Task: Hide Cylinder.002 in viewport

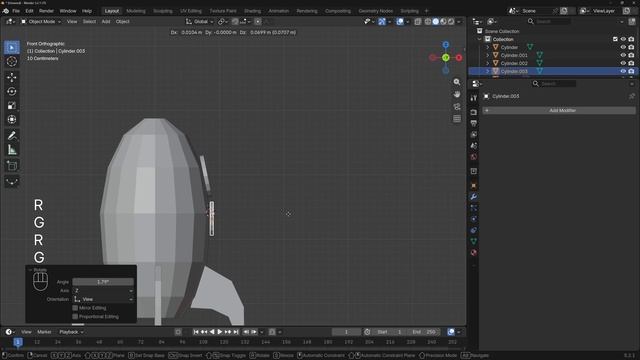Action: tap(623, 63)
